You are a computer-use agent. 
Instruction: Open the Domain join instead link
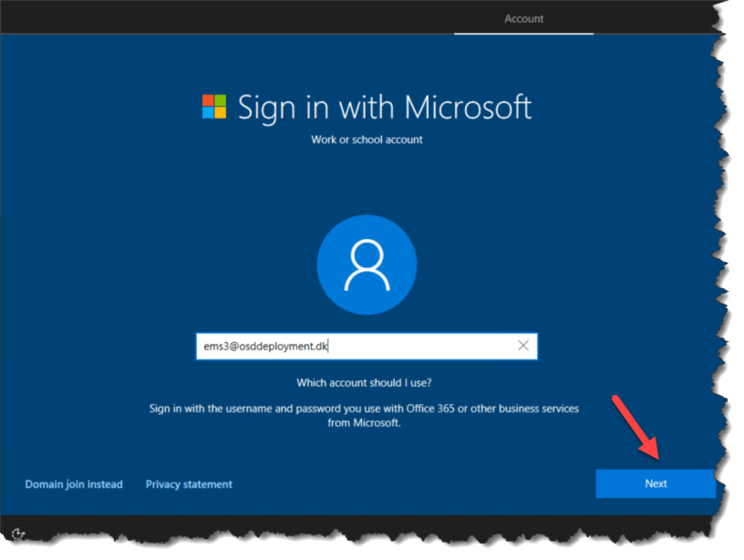(74, 484)
